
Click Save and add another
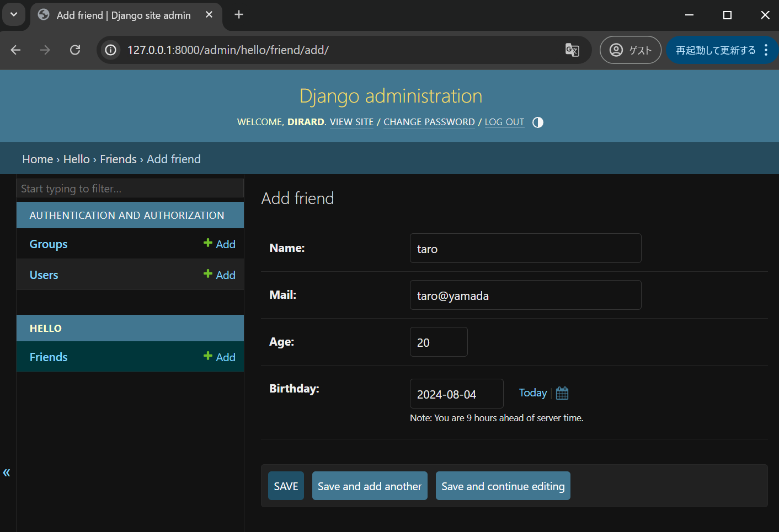[x=370, y=486]
